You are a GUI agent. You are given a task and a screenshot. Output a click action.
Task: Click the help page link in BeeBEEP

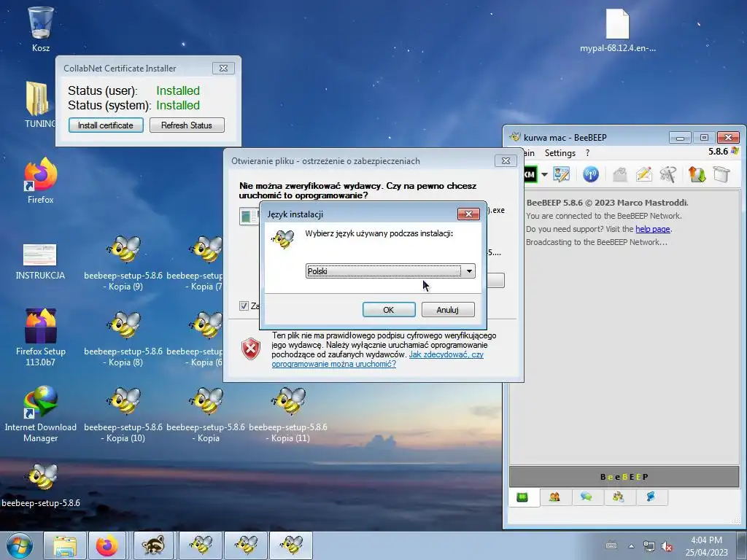[x=653, y=229]
